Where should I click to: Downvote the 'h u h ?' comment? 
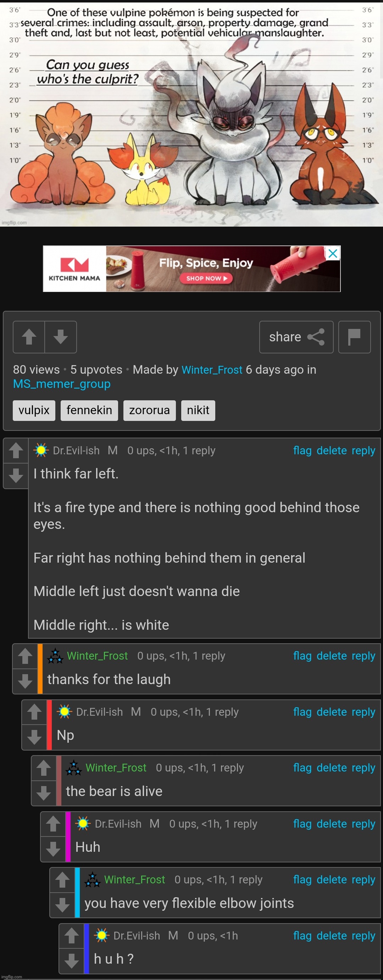[71, 960]
